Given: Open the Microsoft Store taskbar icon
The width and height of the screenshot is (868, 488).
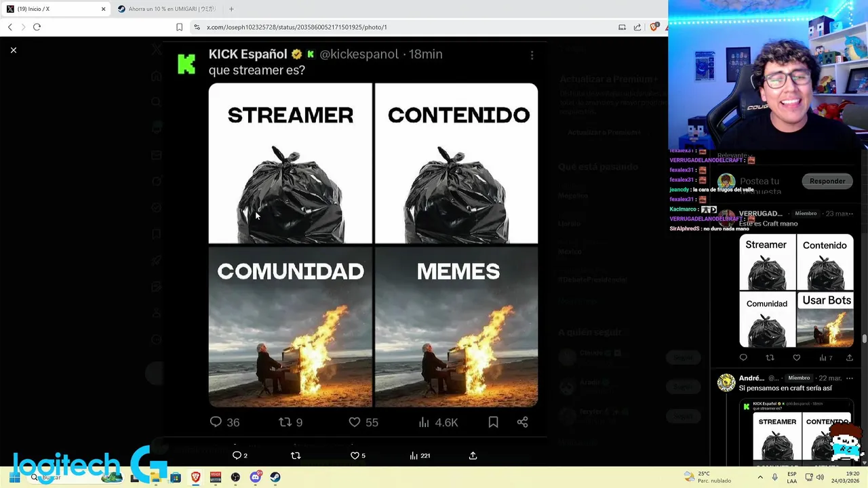Looking at the screenshot, I should click(176, 477).
